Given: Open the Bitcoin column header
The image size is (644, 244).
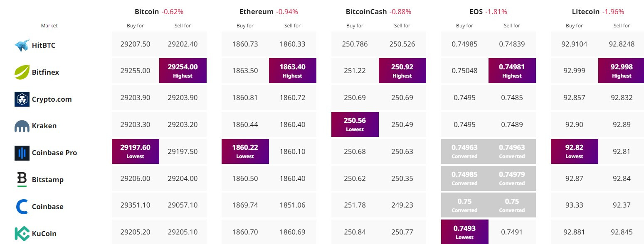Looking at the screenshot, I should pyautogui.click(x=147, y=12).
